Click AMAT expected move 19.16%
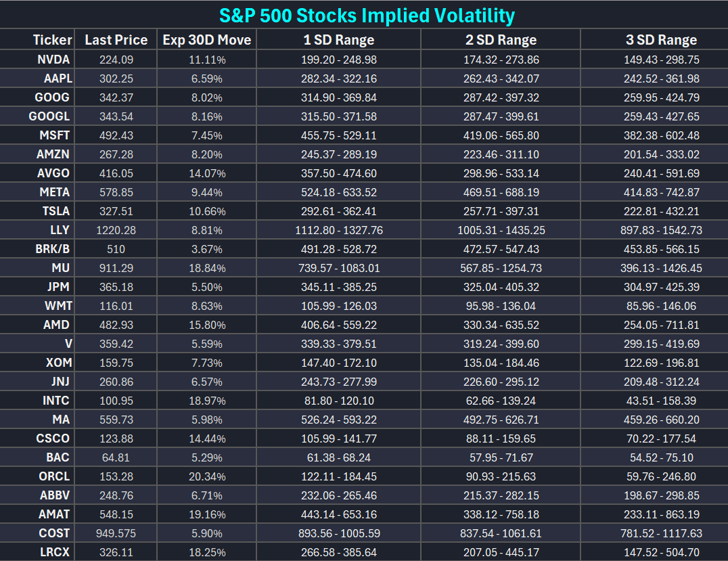 pos(207,514)
